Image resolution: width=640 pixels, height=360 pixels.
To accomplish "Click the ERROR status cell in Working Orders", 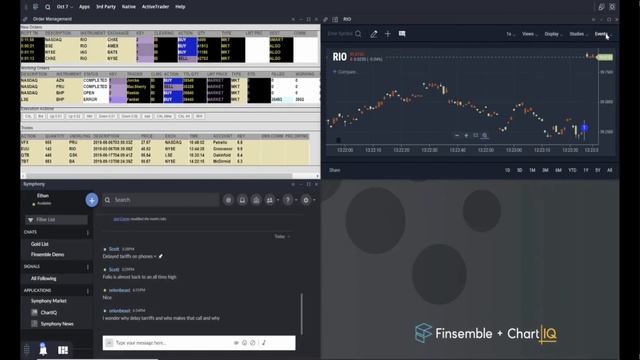I will click(95, 99).
